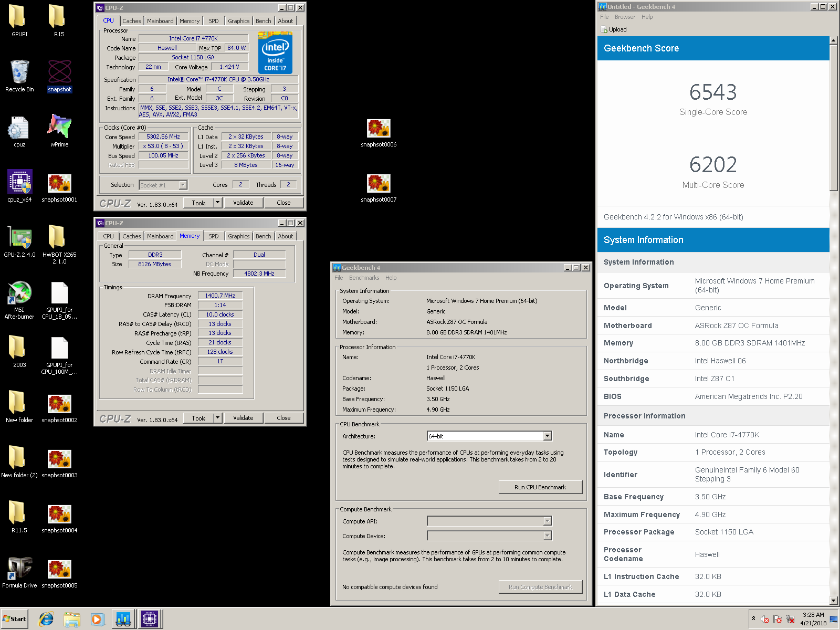Click scrollbar up arrow in Geekbench results
840x630 pixels.
(x=834, y=40)
